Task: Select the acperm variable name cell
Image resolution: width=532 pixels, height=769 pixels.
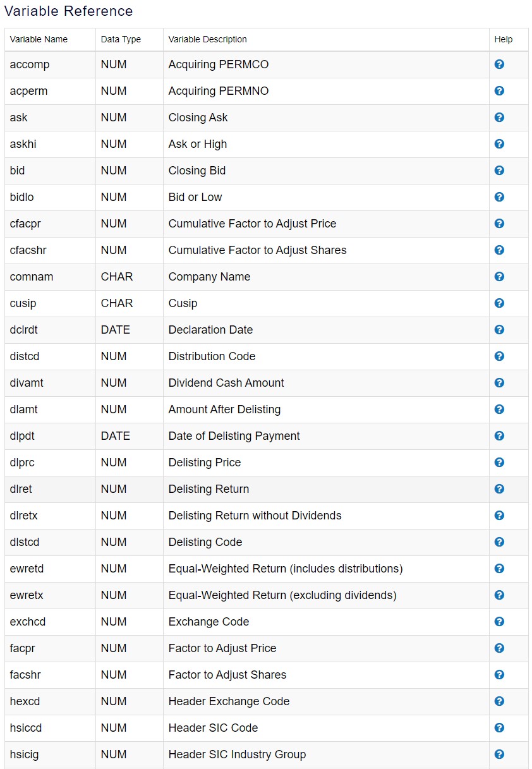Action: pyautogui.click(x=28, y=91)
